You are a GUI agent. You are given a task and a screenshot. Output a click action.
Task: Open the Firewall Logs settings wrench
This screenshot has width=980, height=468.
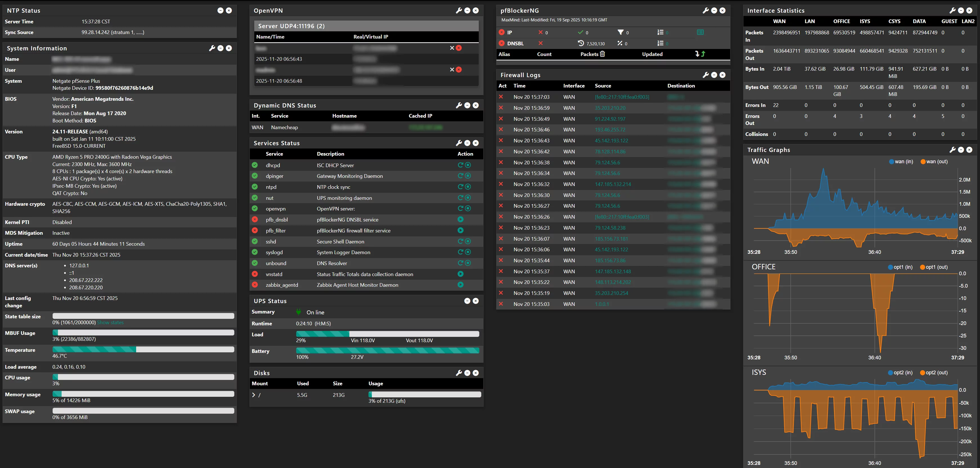coord(706,75)
